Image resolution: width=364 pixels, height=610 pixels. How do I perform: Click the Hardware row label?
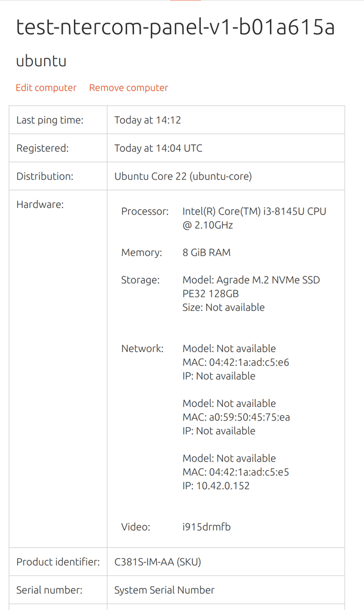coord(40,204)
